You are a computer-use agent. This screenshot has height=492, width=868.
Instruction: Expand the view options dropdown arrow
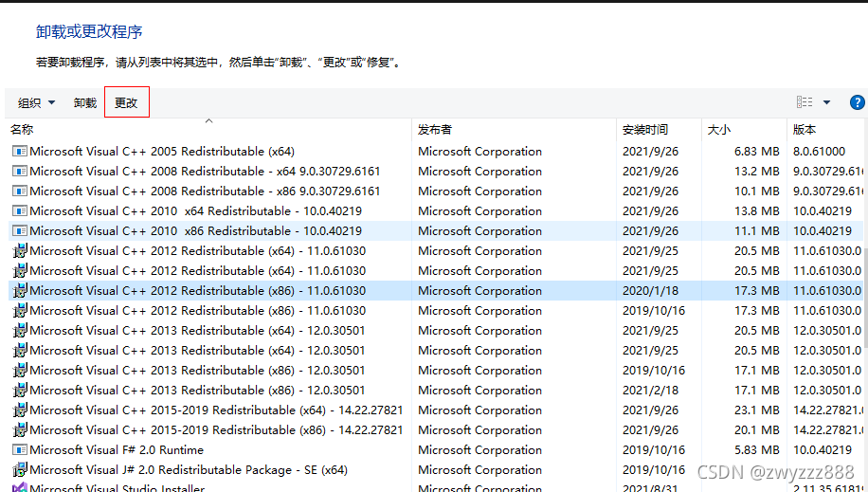click(x=826, y=102)
